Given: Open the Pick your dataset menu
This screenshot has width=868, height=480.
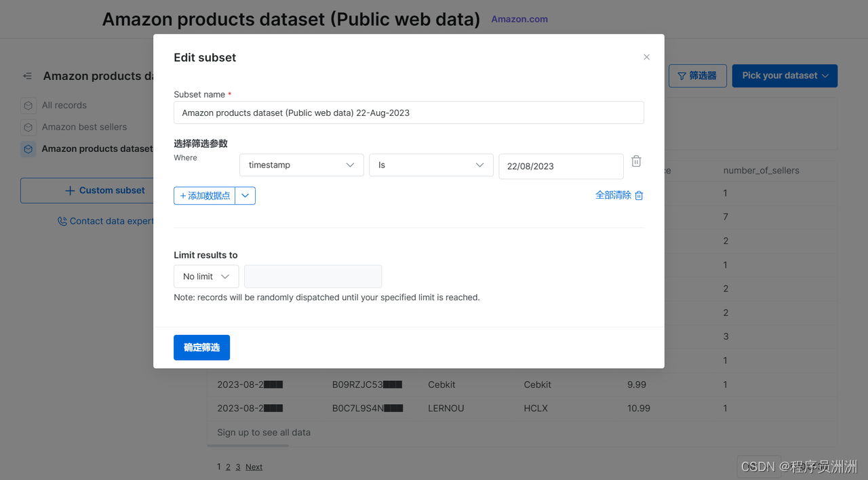Looking at the screenshot, I should pos(785,76).
